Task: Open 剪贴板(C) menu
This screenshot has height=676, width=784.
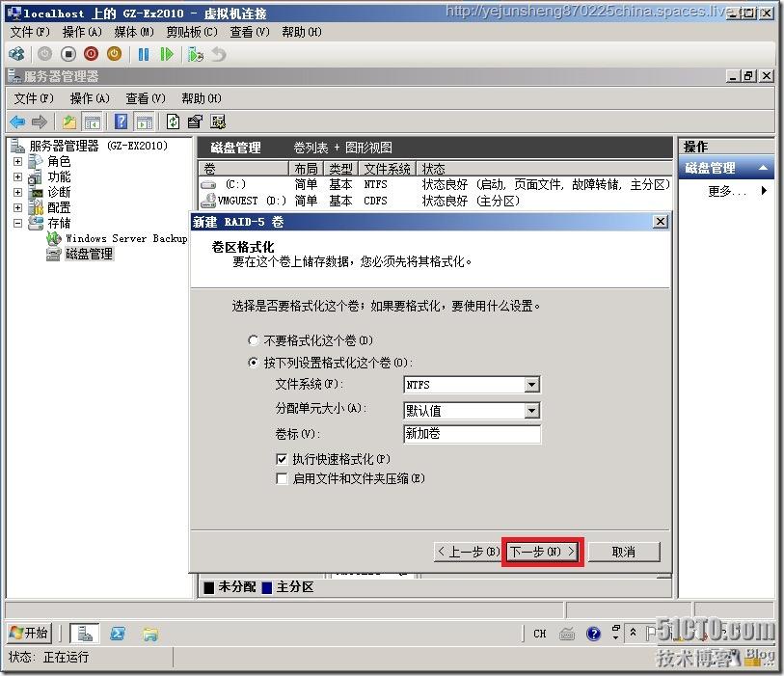Action: tap(192, 32)
